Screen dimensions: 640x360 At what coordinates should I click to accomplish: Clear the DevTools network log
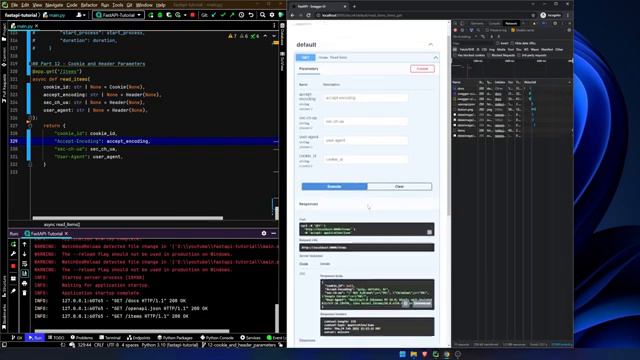pos(462,30)
